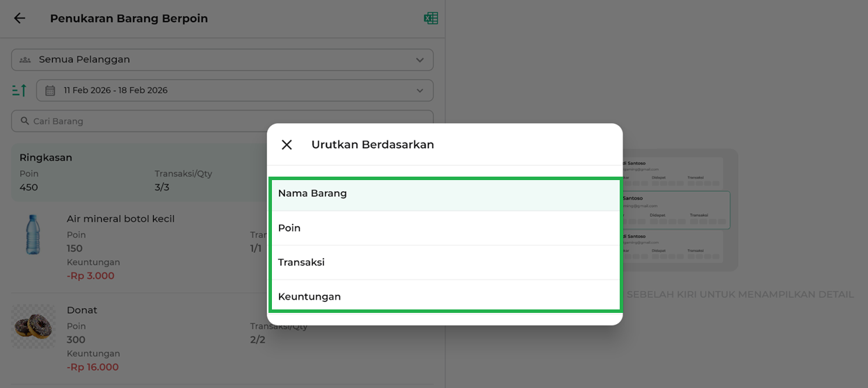
Task: Click the sort order icon
Action: [x=19, y=90]
